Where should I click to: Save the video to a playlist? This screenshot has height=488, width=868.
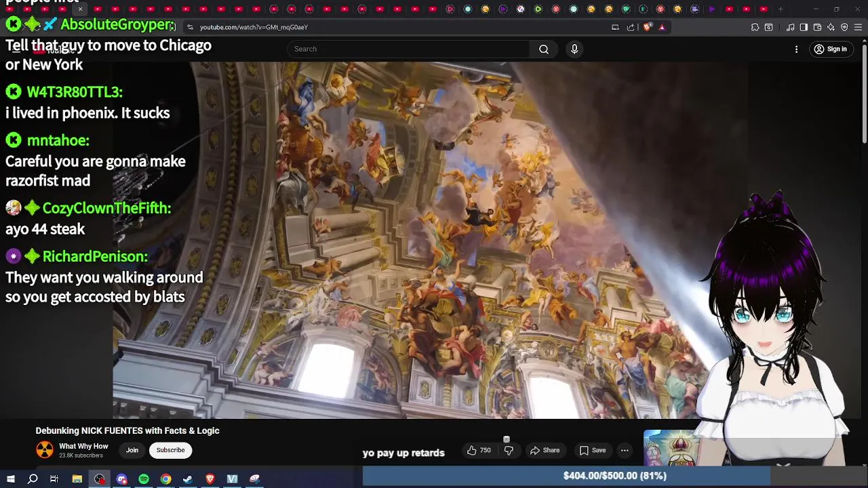point(593,450)
